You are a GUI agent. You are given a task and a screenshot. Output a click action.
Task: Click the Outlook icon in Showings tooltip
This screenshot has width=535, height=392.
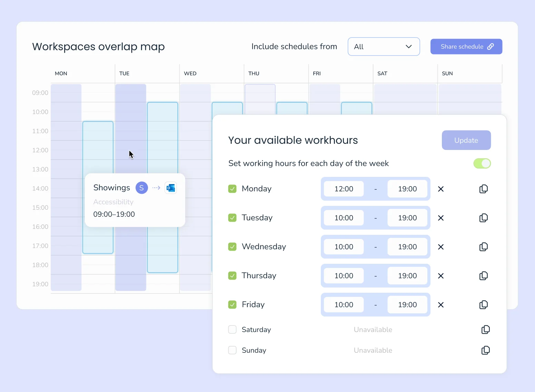point(171,188)
